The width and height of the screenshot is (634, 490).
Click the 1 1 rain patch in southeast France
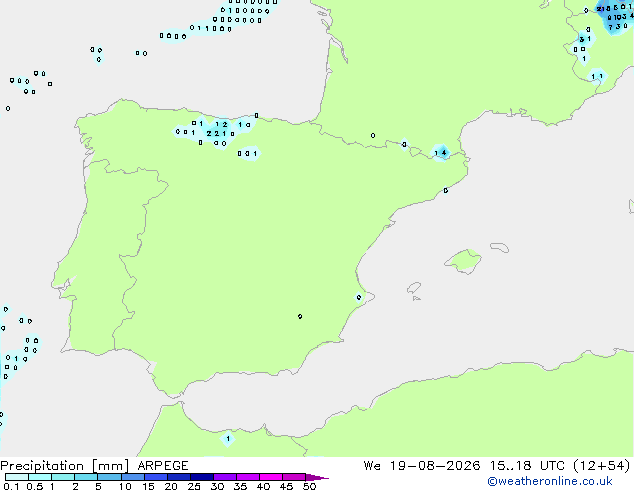597,76
